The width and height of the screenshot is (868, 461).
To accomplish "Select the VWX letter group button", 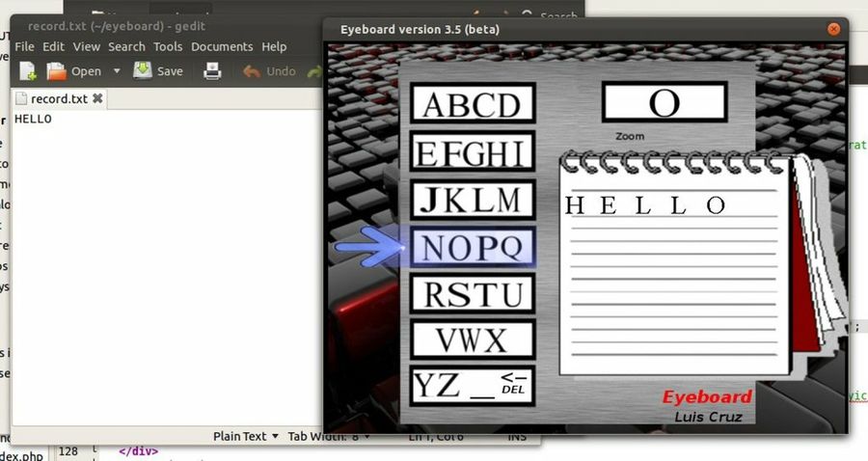I will [x=473, y=339].
